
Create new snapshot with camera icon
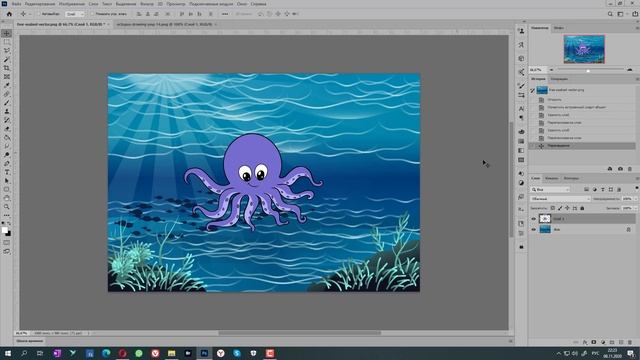pos(620,169)
